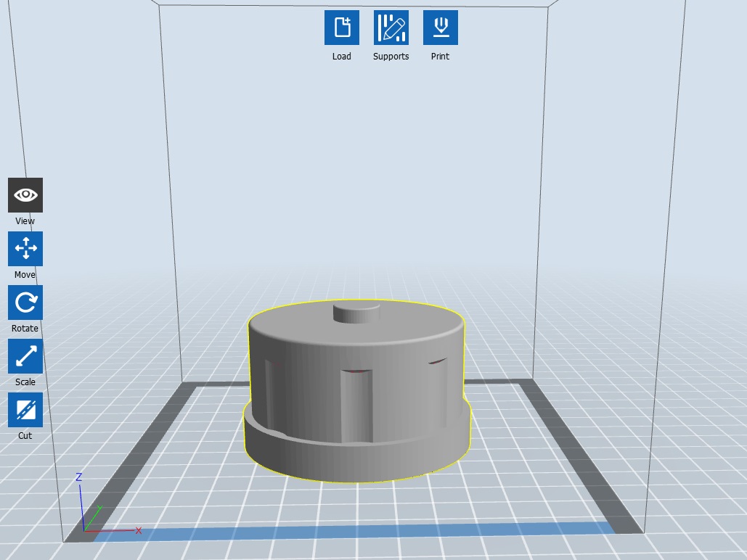Select the Rotate tool icon
This screenshot has width=747, height=560.
click(x=25, y=302)
